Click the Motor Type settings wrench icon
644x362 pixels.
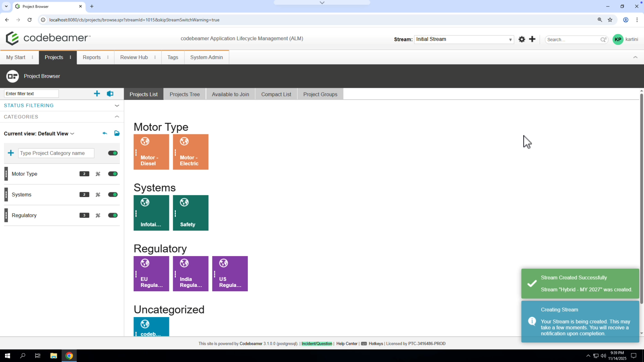[x=98, y=174]
